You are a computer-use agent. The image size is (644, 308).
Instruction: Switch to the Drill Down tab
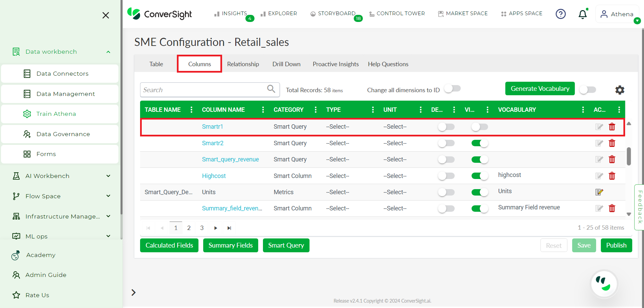[287, 64]
